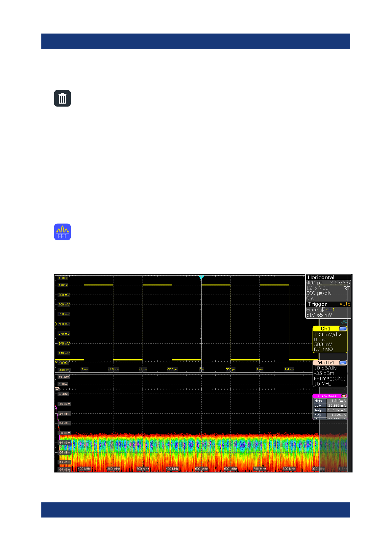Click the Amp. measurement value 996.84 mV
The width and height of the screenshot is (392, 554).
coord(337,410)
